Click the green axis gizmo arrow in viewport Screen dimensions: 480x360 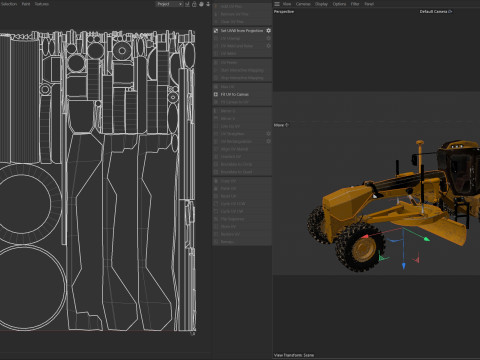point(426,239)
